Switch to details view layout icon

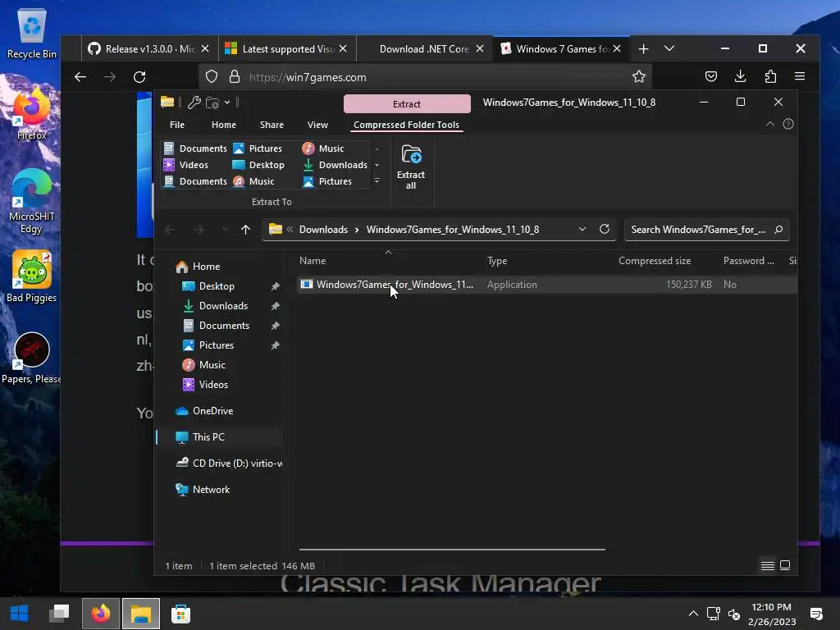click(x=767, y=566)
